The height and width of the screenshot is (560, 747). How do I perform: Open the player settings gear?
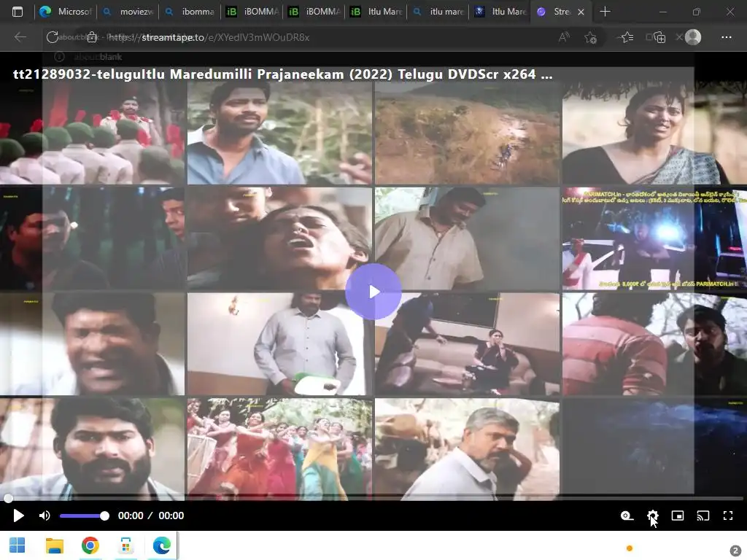pos(652,516)
